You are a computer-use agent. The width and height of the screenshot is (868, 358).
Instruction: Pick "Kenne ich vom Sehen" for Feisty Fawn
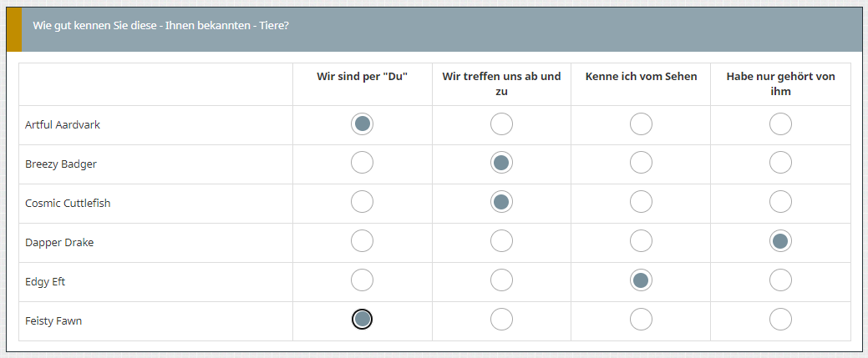pyautogui.click(x=641, y=320)
